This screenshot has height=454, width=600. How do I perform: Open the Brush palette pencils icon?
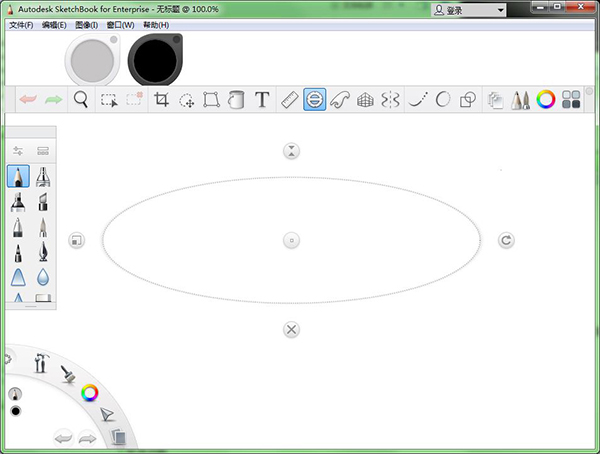[520, 100]
